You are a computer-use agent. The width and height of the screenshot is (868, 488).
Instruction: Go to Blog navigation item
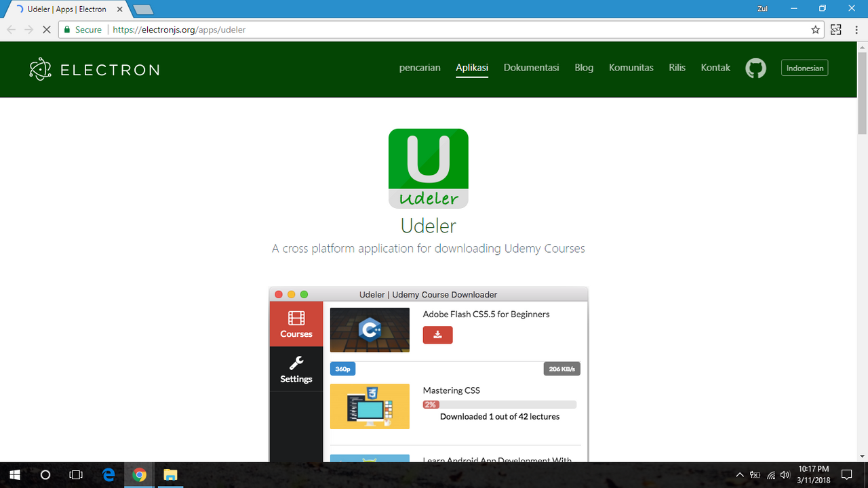[584, 68]
